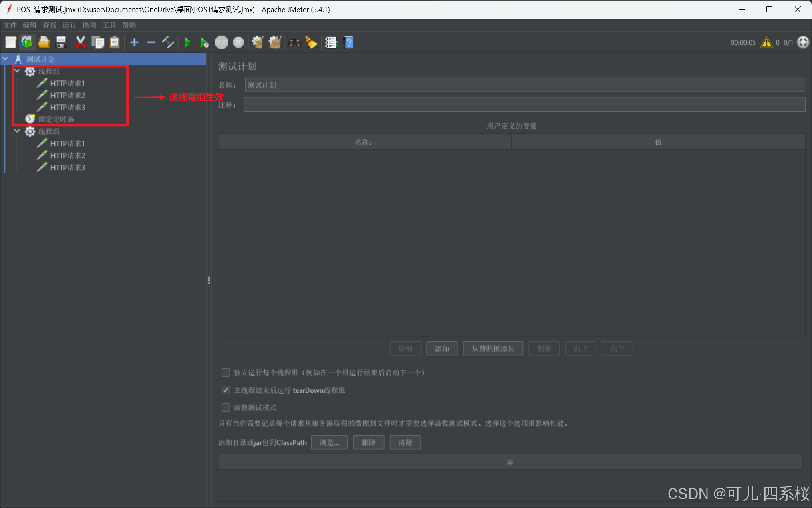Click the Function helper list icon
The height and width of the screenshot is (508, 812).
tap(331, 42)
